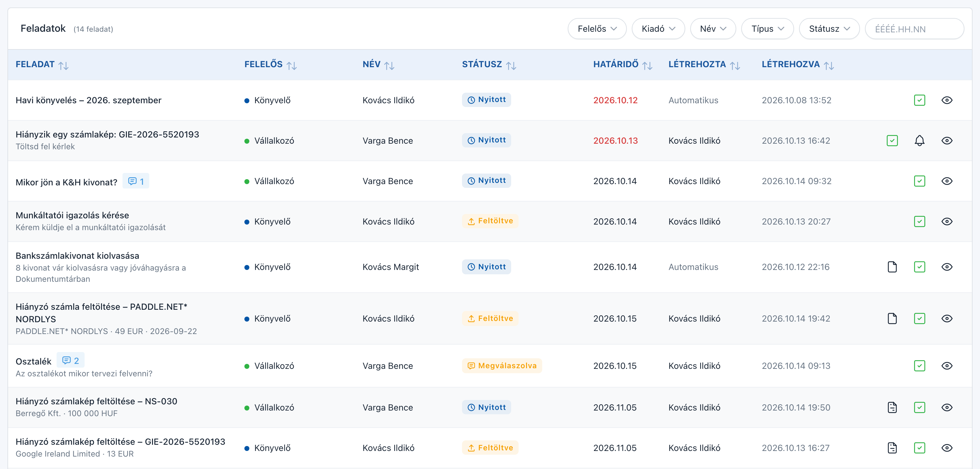Sort by Határidő column arrows
Screen dimensions: 980x469
coord(648,66)
